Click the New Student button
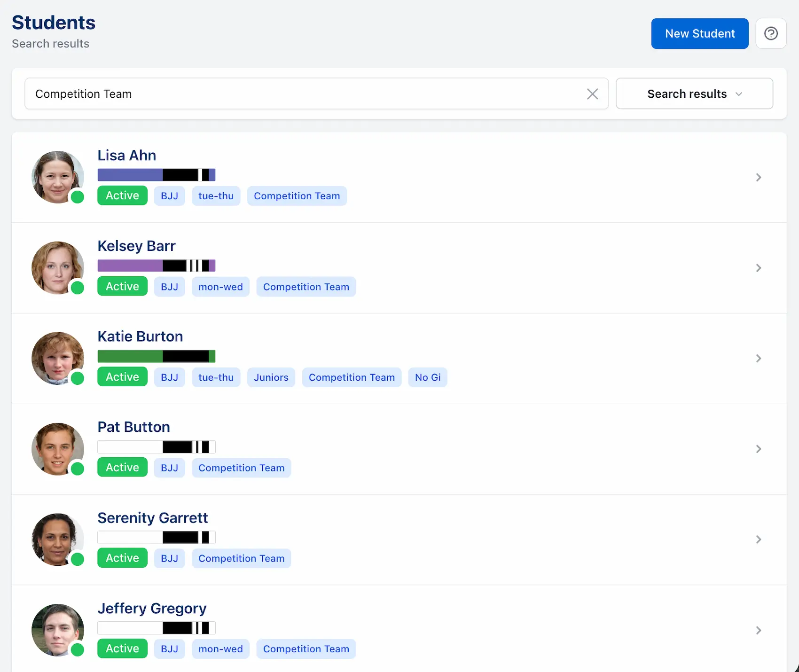 click(699, 33)
